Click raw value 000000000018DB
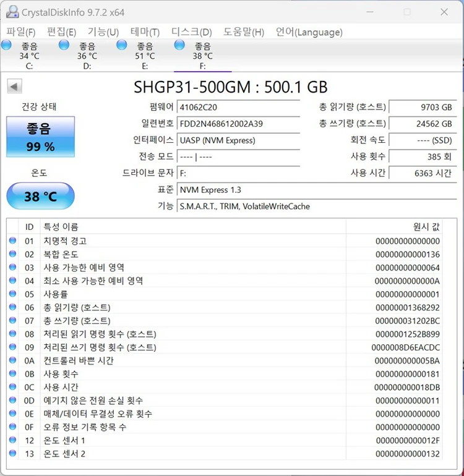 pyautogui.click(x=407, y=388)
